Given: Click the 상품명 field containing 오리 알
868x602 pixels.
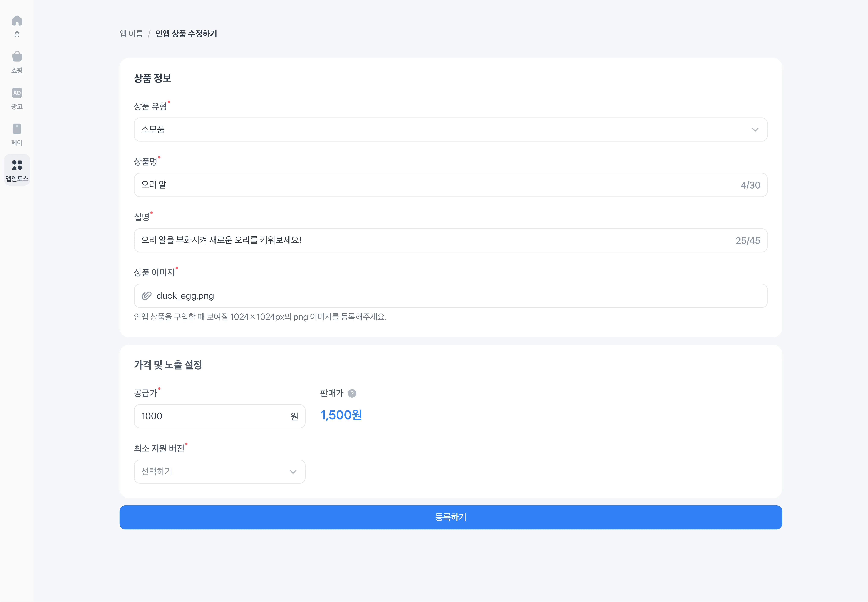Looking at the screenshot, I should [x=434, y=185].
